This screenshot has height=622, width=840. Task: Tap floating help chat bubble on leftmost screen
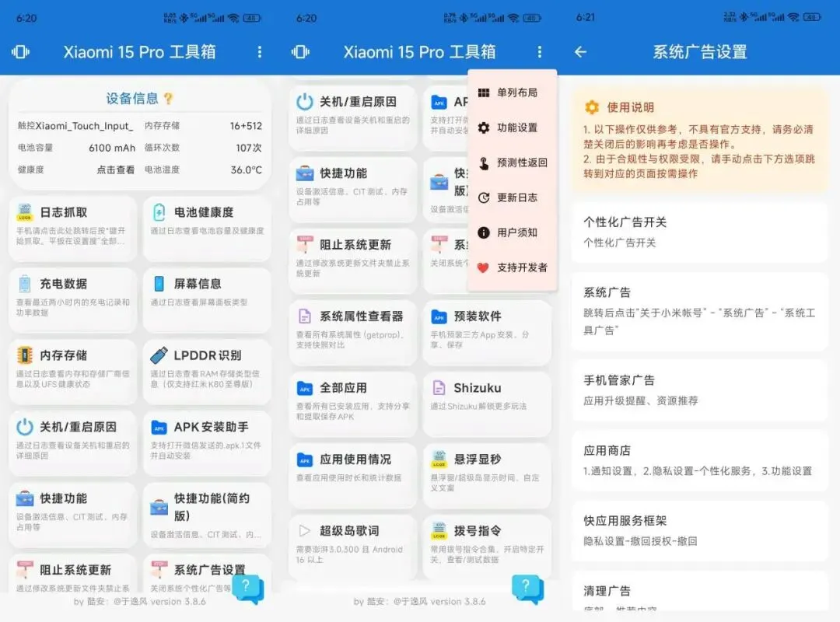(x=247, y=589)
